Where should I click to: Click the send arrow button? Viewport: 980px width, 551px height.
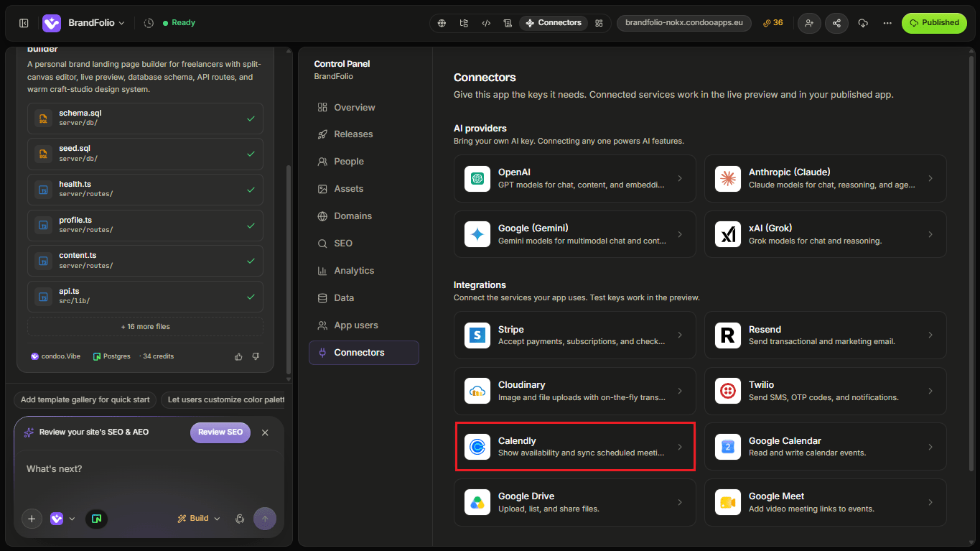[x=265, y=519]
